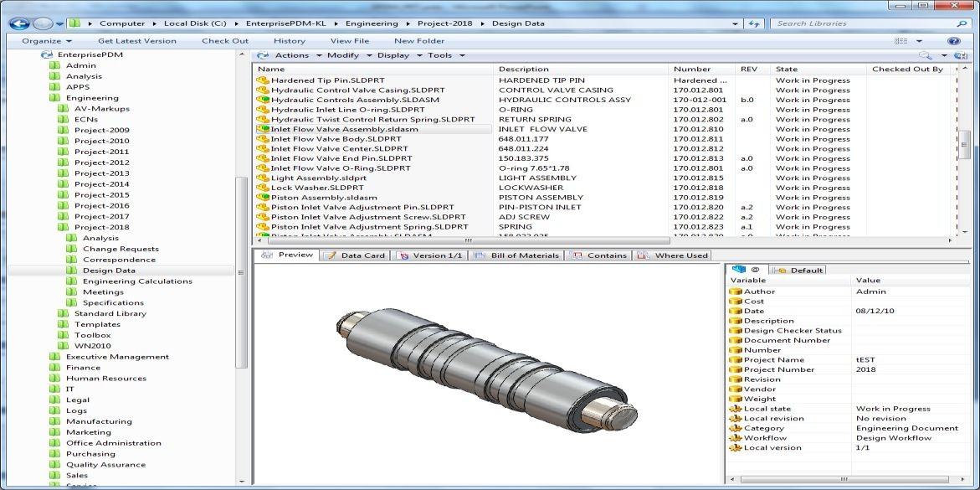Click the Standard Library folder icon
980x490 pixels.
click(63, 313)
